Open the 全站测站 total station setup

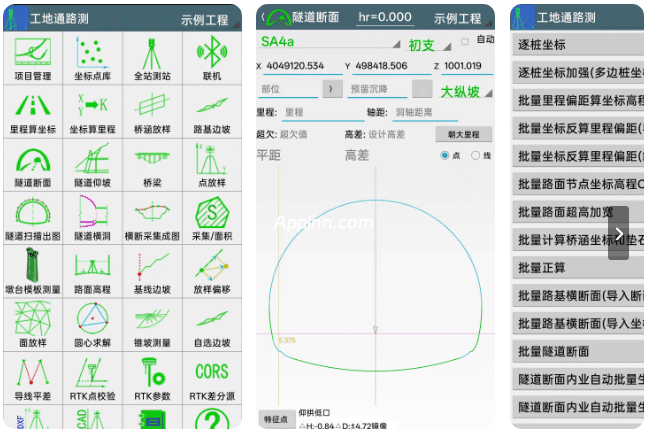coord(152,58)
